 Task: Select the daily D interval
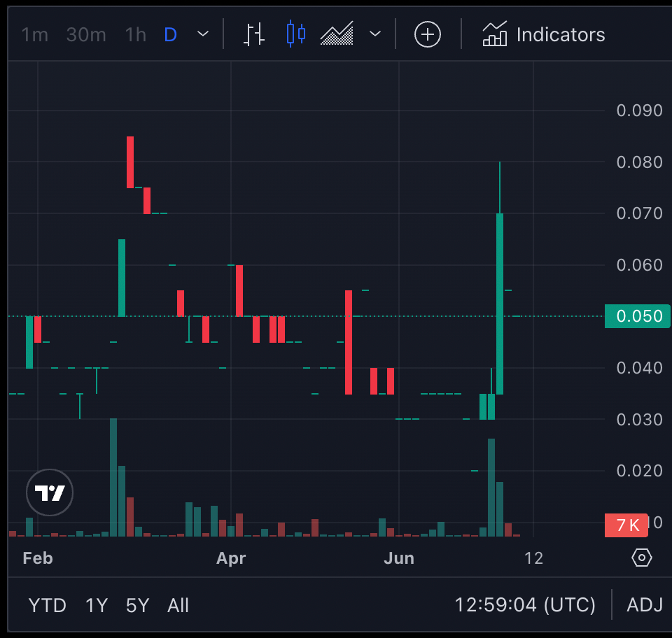pyautogui.click(x=170, y=34)
